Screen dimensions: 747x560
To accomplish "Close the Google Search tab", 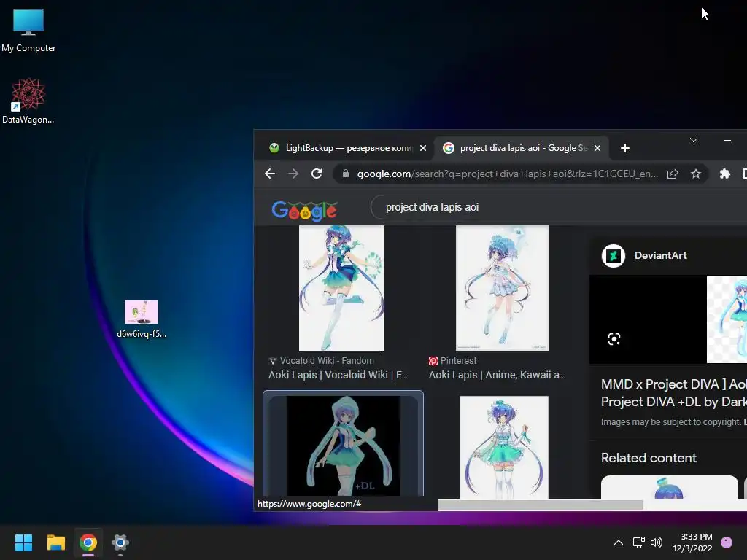I will coord(597,148).
